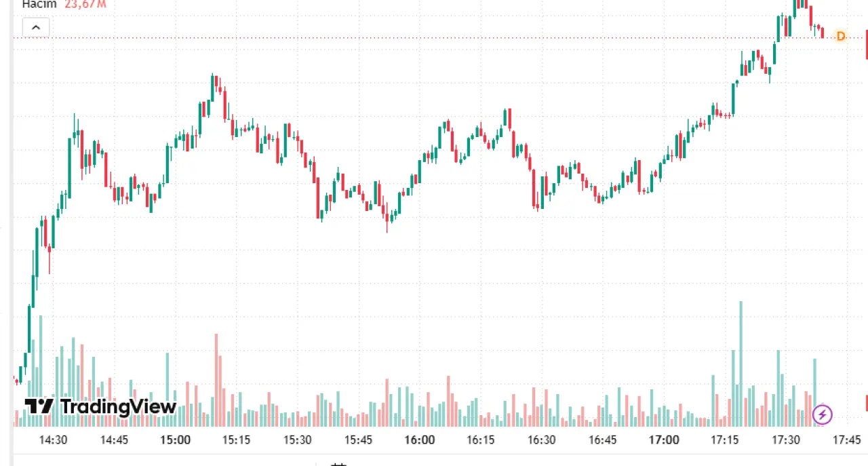Click the orange D dividend marker
The height and width of the screenshot is (466, 868).
click(x=841, y=36)
